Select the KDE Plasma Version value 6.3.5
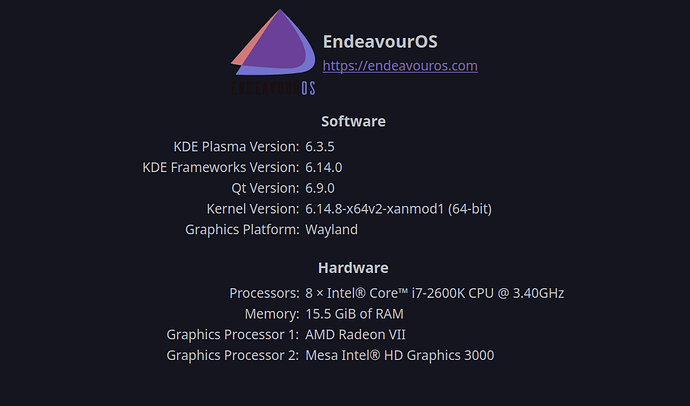This screenshot has height=406, width=690. point(320,146)
